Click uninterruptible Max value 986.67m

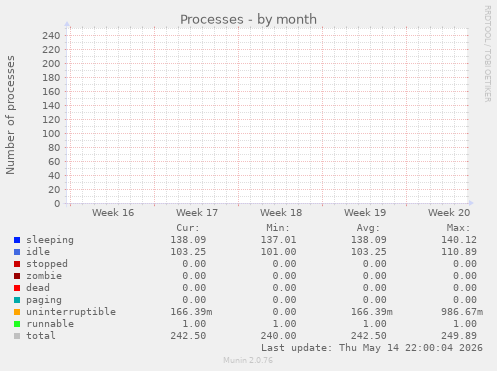click(462, 312)
